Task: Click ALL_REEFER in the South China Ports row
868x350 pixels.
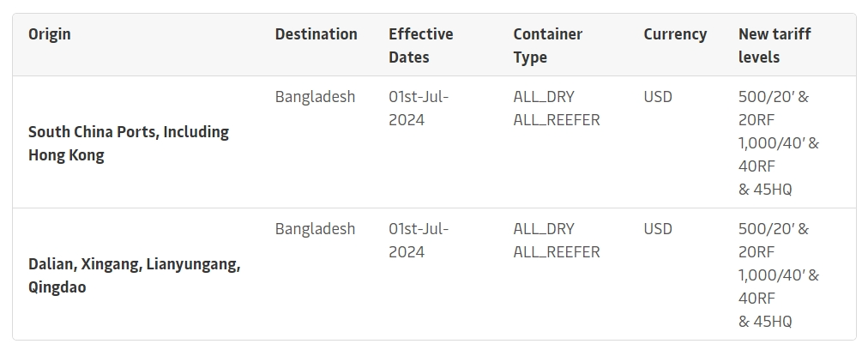Action: pyautogui.click(x=557, y=120)
